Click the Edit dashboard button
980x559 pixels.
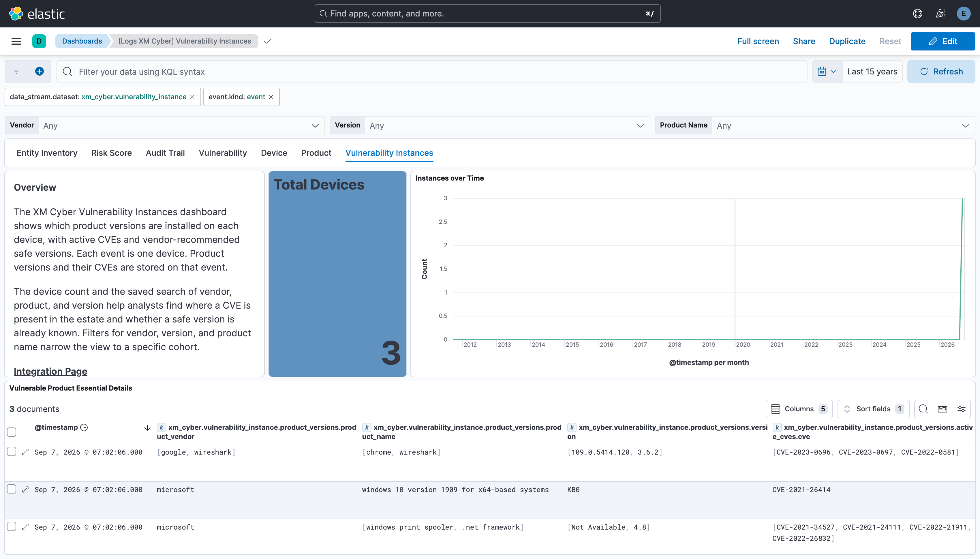943,41
